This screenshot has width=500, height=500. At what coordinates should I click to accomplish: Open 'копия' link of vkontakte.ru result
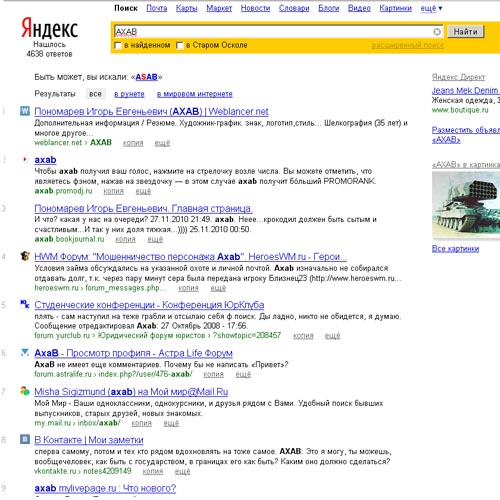(153, 471)
